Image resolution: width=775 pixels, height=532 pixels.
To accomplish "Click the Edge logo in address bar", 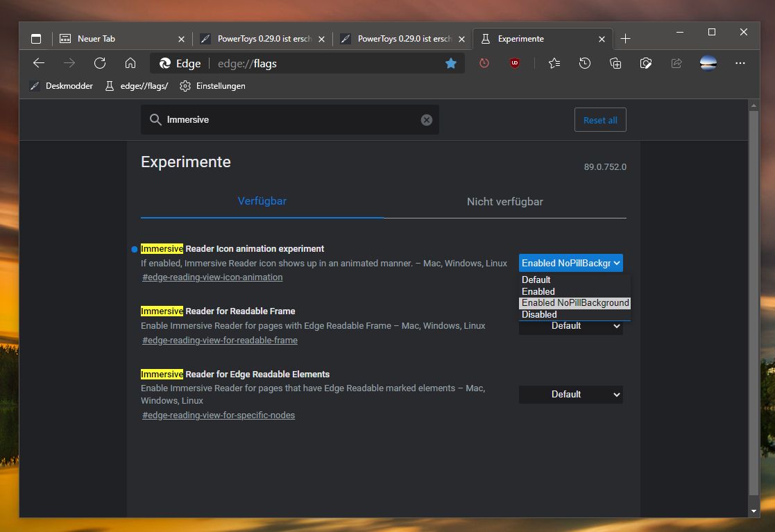I will 165,63.
